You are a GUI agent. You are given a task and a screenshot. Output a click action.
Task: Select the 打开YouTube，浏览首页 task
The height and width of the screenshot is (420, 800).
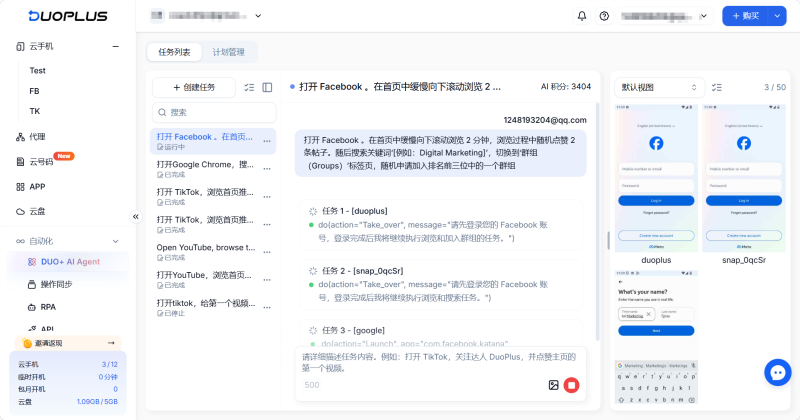213,280
